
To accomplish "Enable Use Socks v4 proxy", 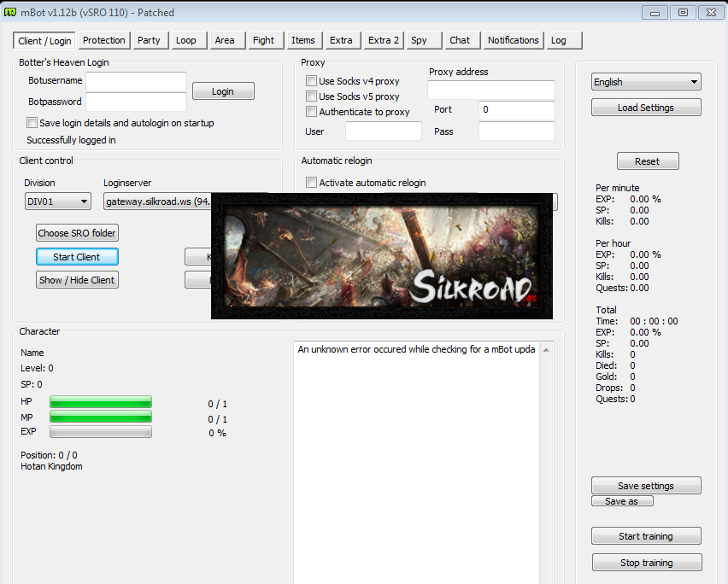I will pos(311,81).
